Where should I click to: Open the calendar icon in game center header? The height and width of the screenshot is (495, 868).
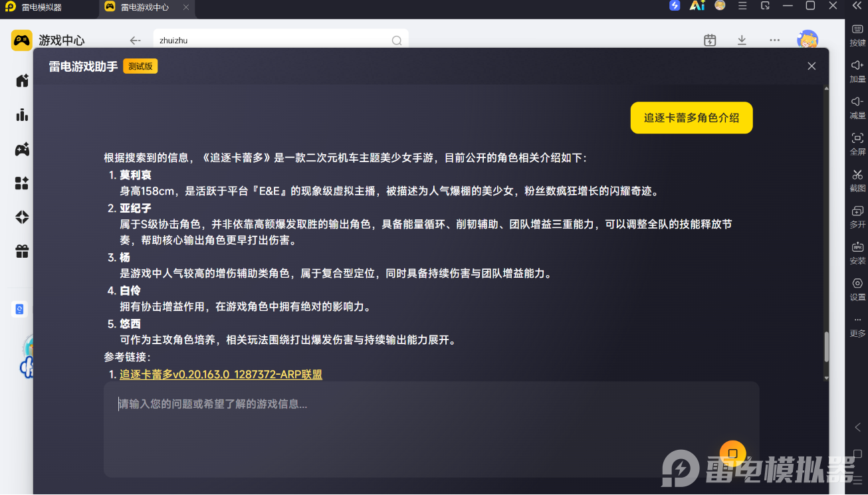(x=710, y=41)
